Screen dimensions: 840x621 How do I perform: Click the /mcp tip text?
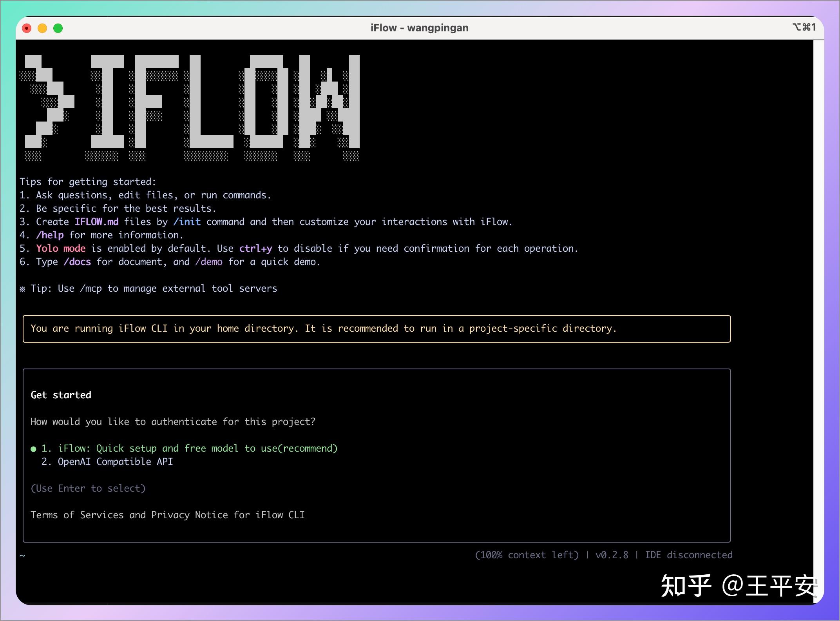click(x=91, y=288)
